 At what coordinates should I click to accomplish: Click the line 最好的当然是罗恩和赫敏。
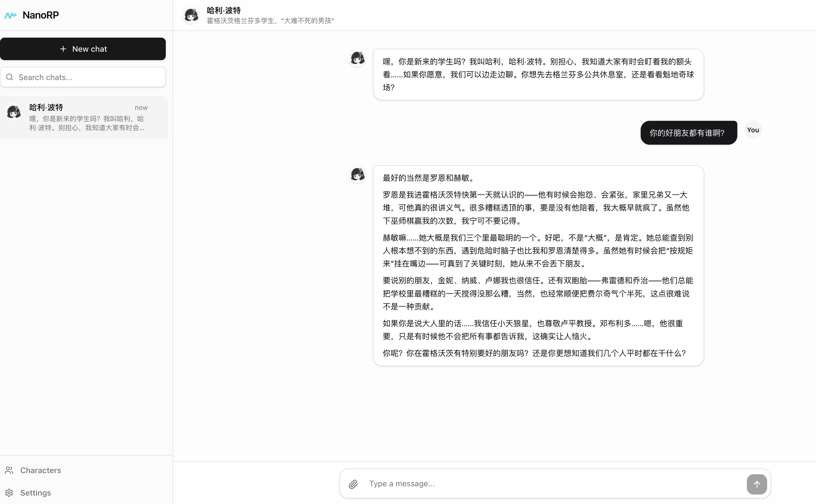click(x=429, y=178)
